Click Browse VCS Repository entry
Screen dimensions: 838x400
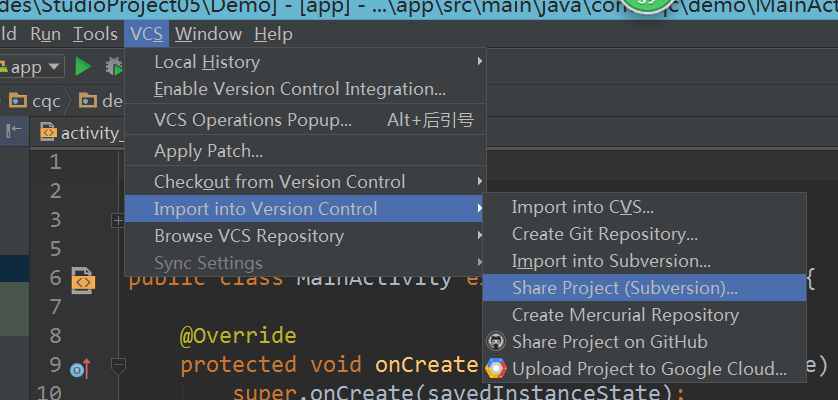point(249,236)
